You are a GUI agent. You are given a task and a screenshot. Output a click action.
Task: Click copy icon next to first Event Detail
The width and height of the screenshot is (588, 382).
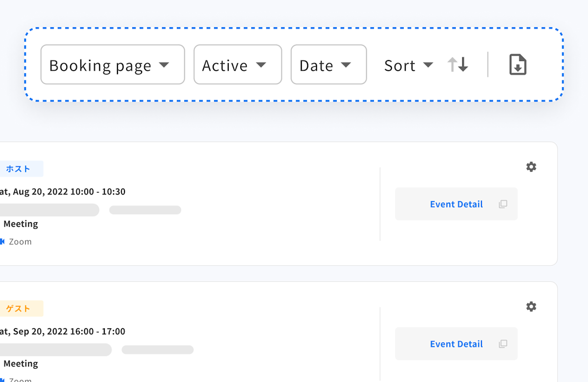(x=503, y=204)
